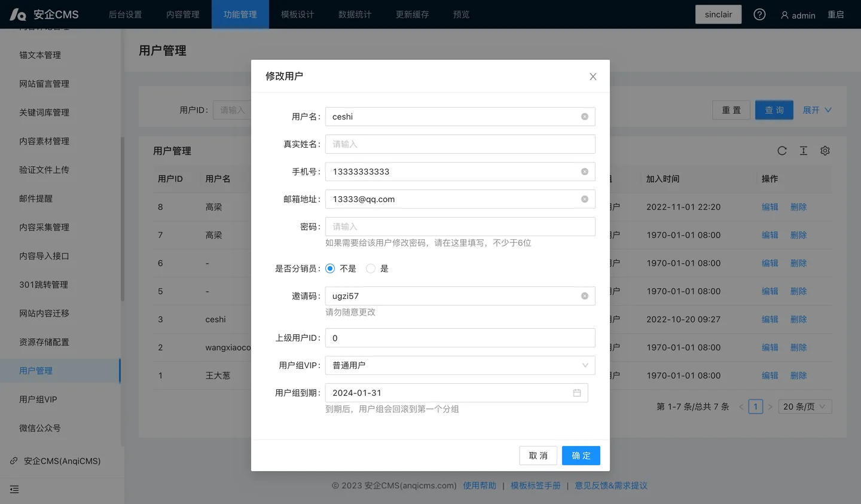Click the table refresh icon
Image resolution: width=861 pixels, height=504 pixels.
pyautogui.click(x=782, y=151)
